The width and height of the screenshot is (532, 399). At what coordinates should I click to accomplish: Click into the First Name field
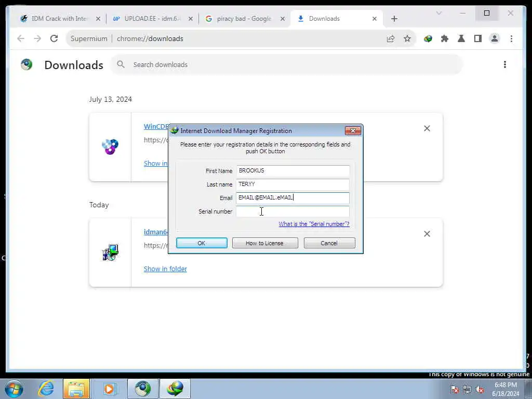click(x=292, y=170)
